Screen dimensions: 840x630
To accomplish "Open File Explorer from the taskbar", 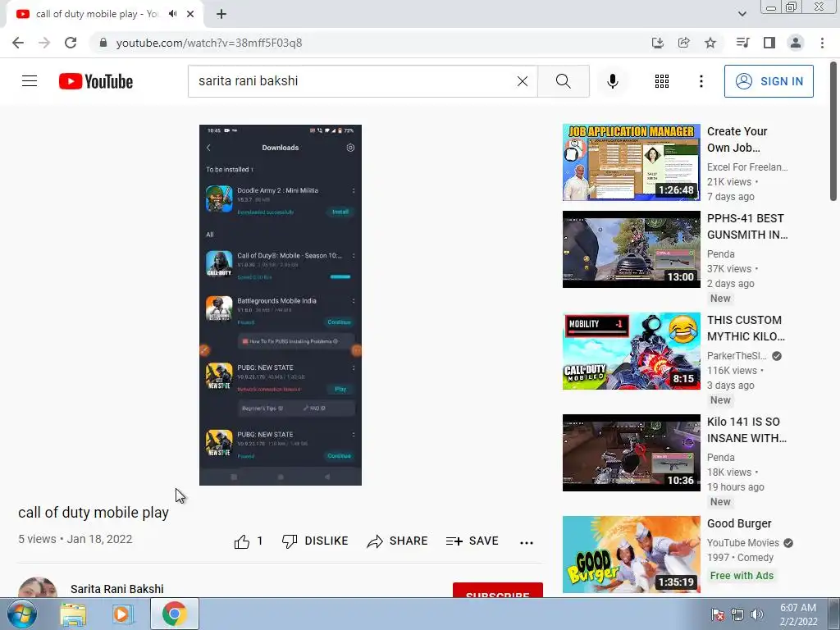I will tap(73, 614).
